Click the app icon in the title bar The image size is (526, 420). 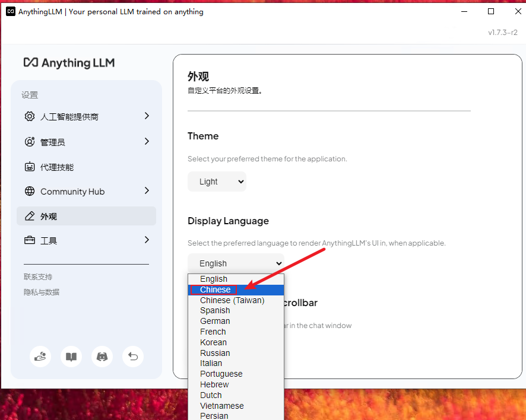click(x=11, y=11)
